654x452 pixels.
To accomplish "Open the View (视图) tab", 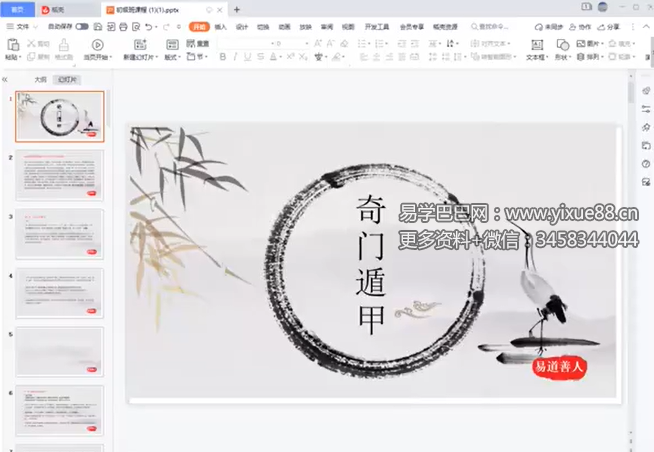I will pos(348,27).
